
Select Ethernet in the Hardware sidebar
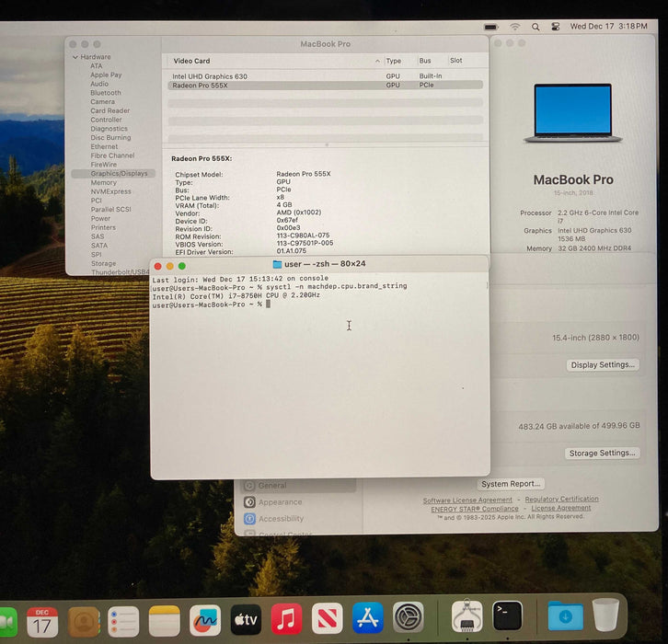coord(104,146)
